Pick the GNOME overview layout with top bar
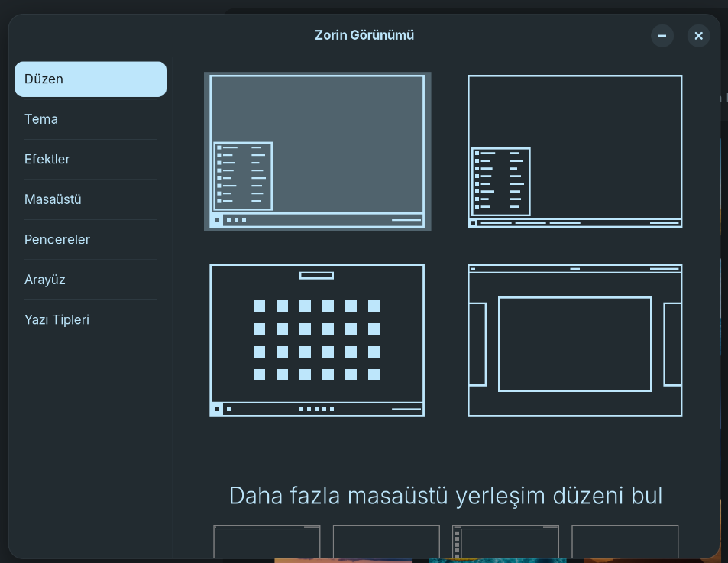This screenshot has width=728, height=563. coord(574,341)
